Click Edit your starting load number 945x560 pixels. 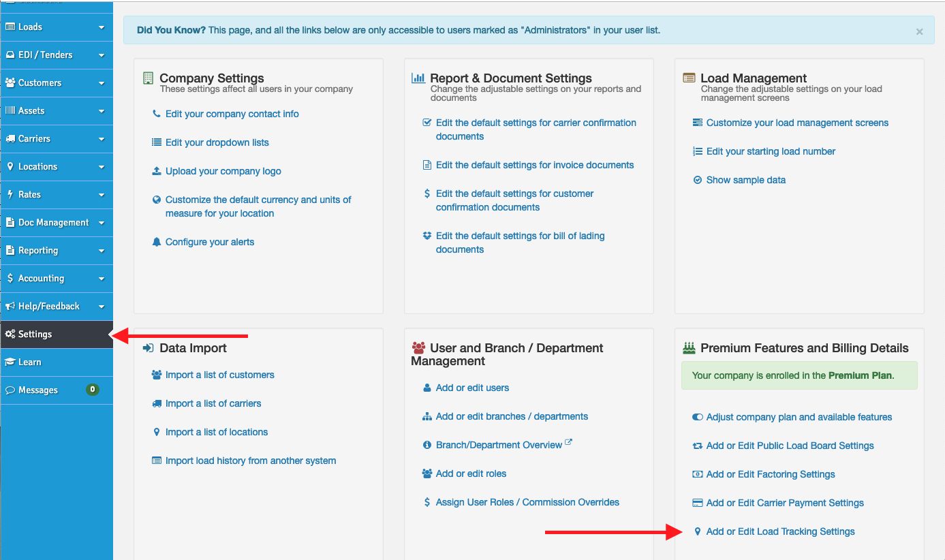pos(771,152)
